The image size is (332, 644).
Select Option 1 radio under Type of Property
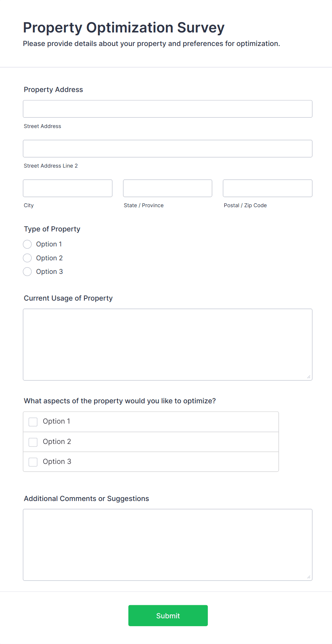pos(27,244)
